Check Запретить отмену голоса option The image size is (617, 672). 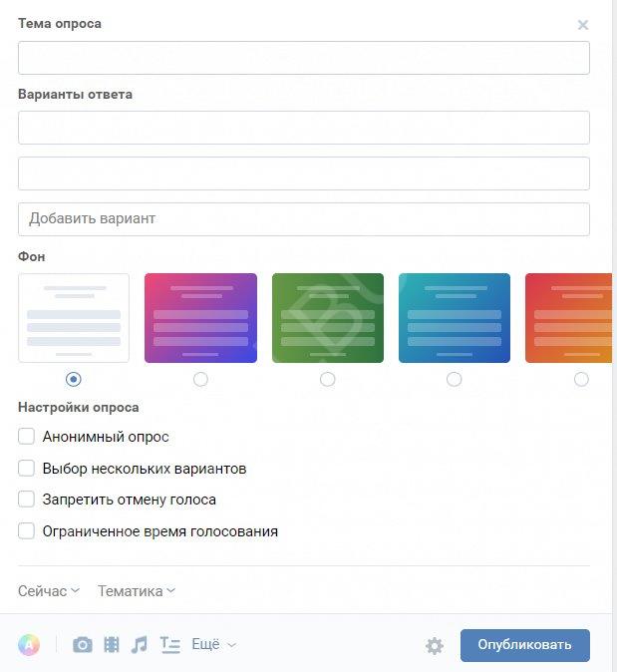point(26,500)
